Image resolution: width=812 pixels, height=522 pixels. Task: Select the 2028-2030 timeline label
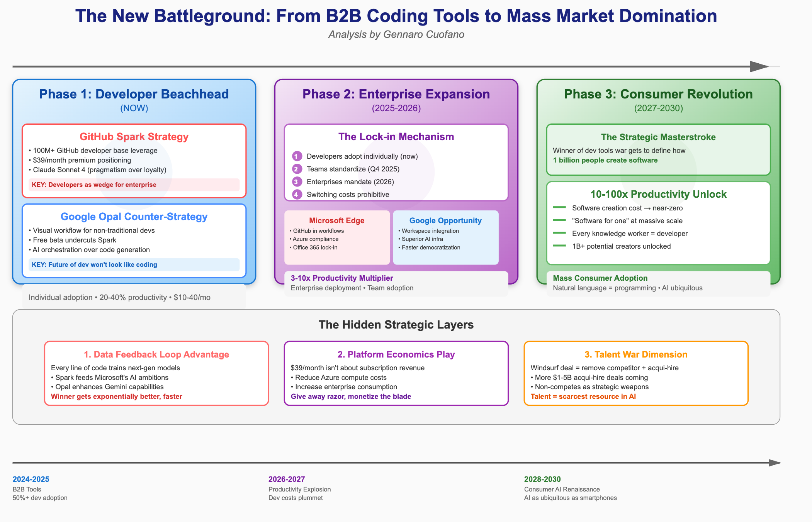pos(542,479)
